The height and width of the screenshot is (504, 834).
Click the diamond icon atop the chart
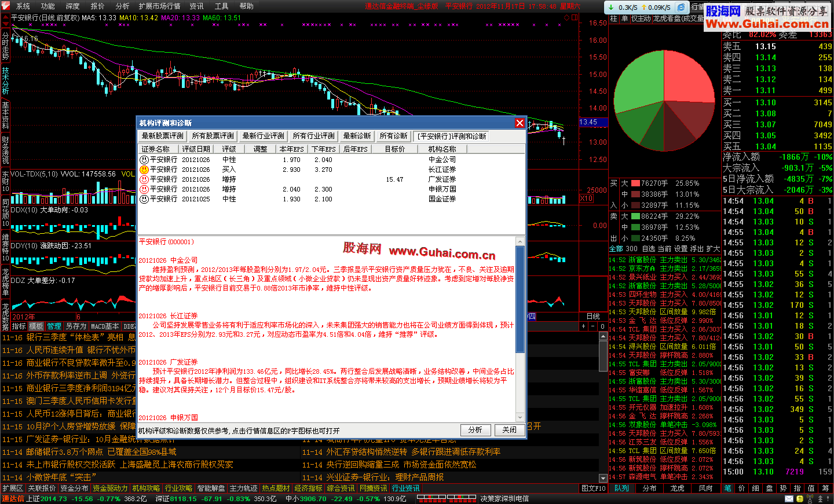(566, 17)
